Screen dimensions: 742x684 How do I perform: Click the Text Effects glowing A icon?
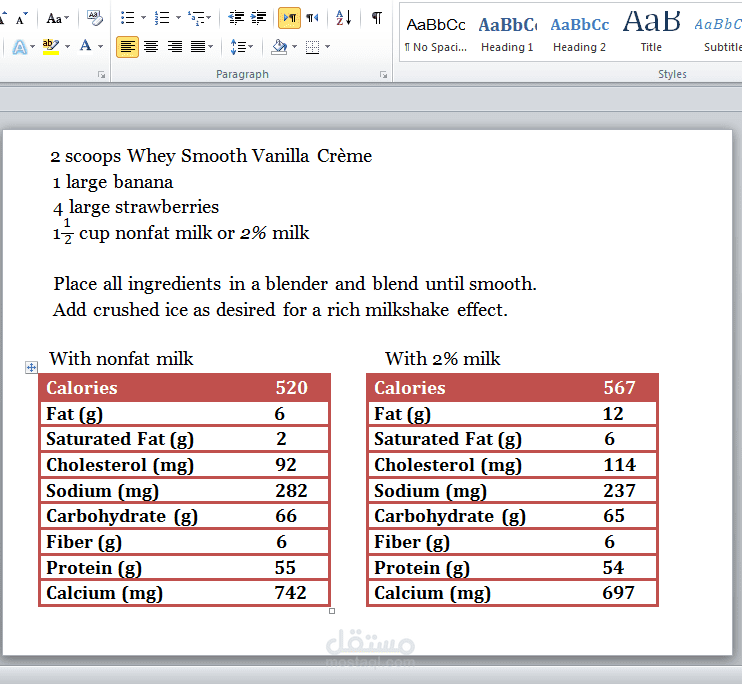[19, 47]
